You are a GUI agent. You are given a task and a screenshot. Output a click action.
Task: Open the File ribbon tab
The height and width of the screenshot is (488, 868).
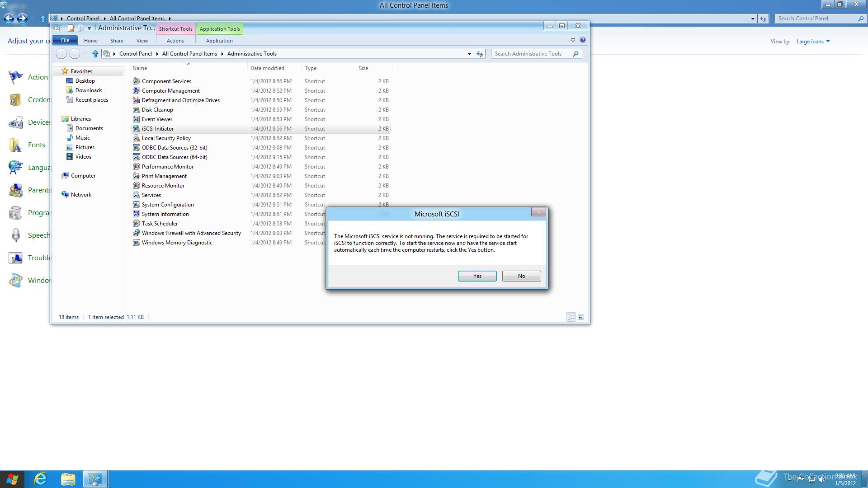coord(65,40)
